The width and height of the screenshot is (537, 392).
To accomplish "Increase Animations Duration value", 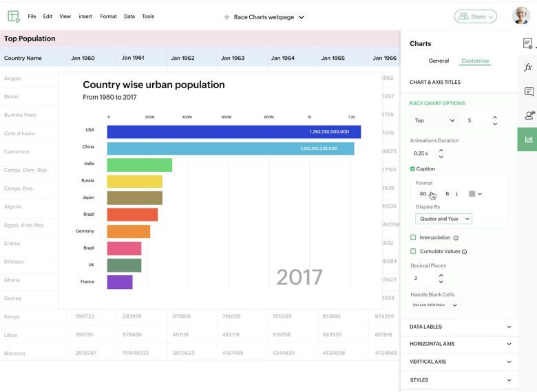I will pyautogui.click(x=441, y=150).
